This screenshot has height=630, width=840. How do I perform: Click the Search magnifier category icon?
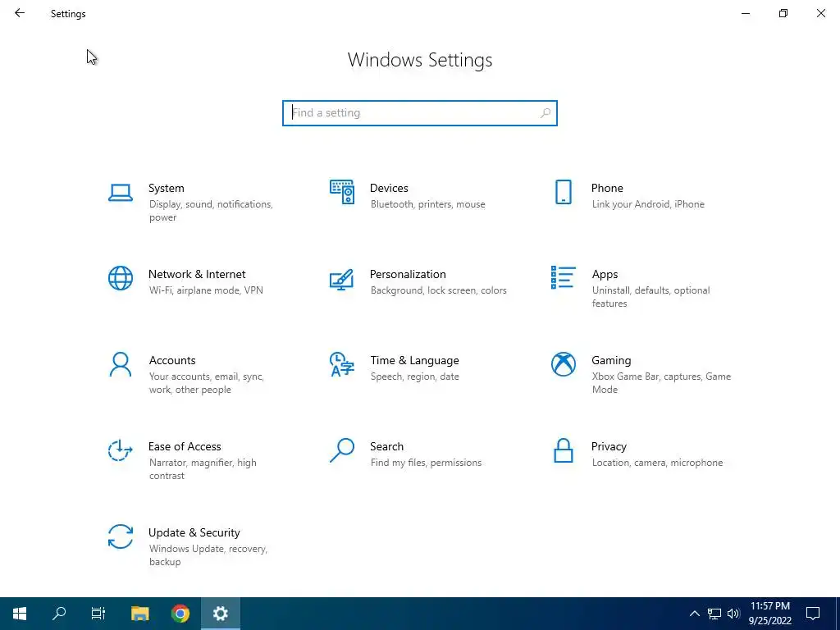click(342, 450)
